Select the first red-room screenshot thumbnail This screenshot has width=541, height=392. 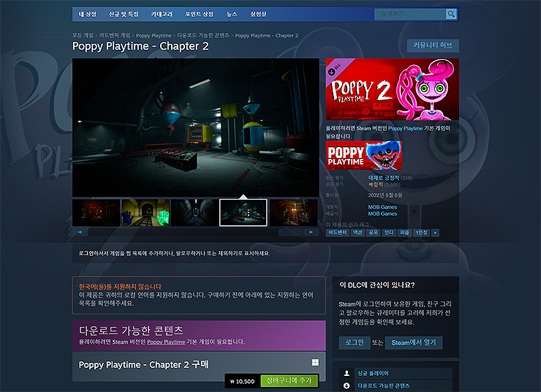pos(97,213)
